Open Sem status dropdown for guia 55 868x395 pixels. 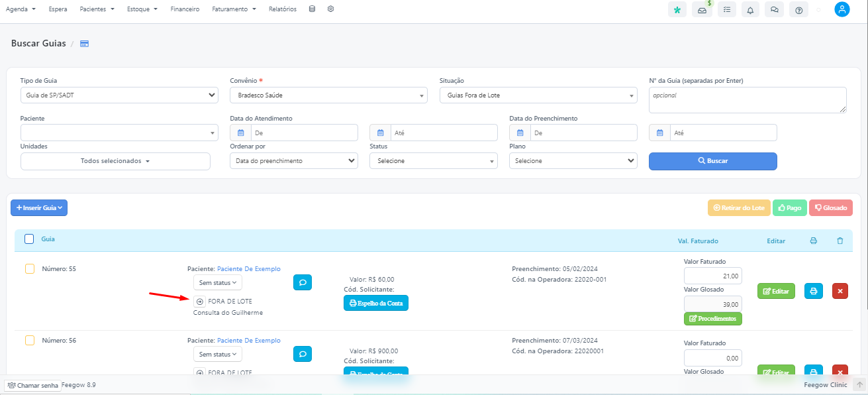pos(218,282)
